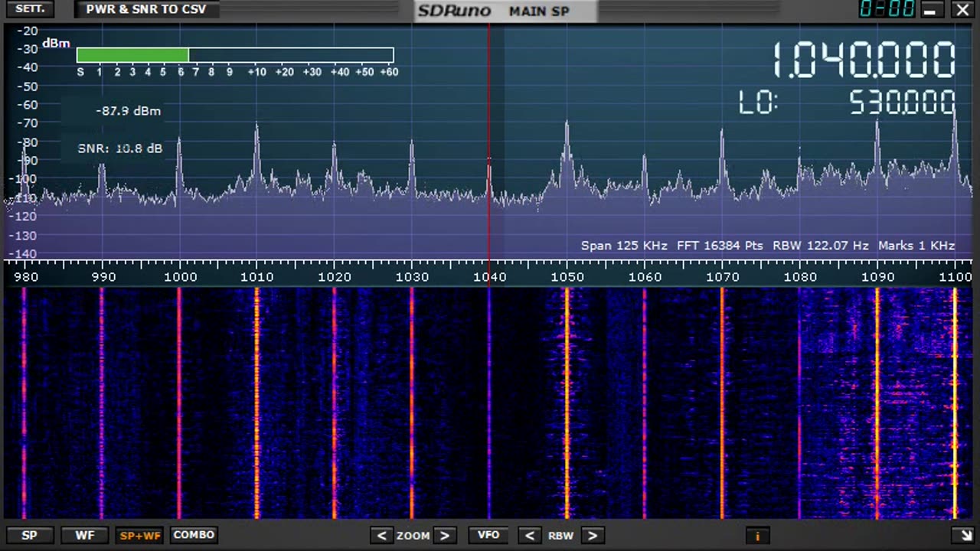This screenshot has width=980, height=551.
Task: Center display on VFO button
Action: pos(488,536)
